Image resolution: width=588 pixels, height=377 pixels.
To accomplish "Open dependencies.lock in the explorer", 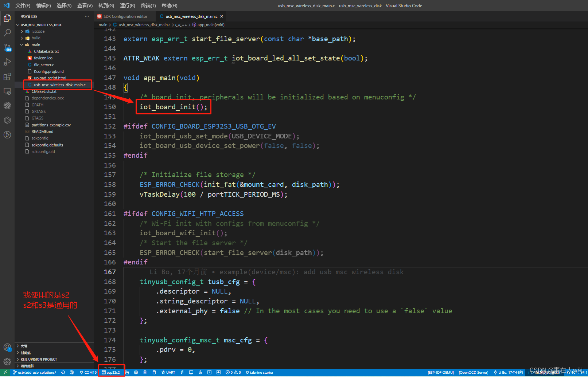I will (54, 98).
